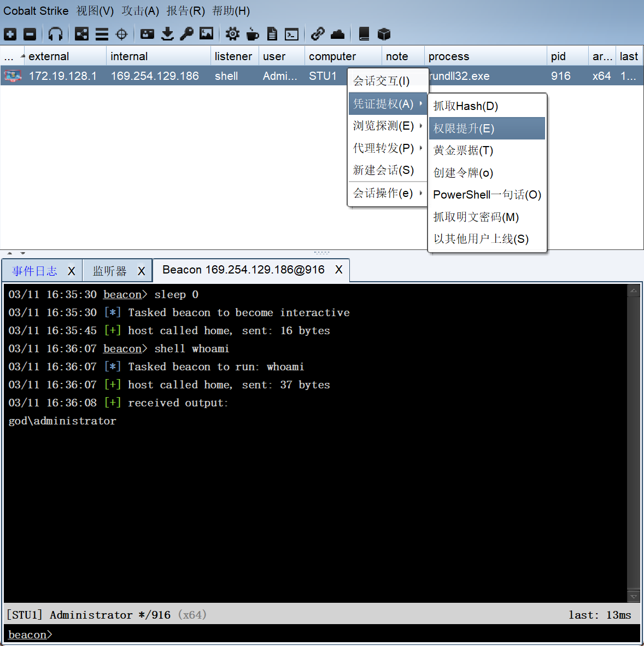
Task: Open web server management cloud icon
Action: [338, 34]
